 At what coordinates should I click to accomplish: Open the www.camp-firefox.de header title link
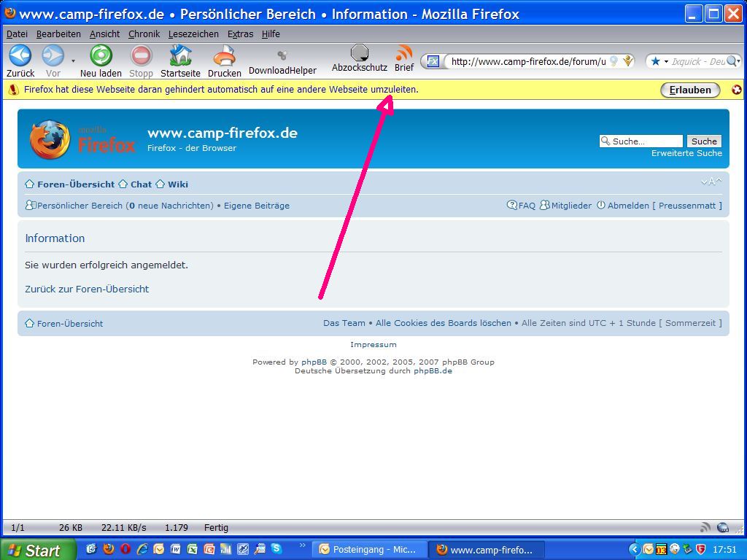222,133
